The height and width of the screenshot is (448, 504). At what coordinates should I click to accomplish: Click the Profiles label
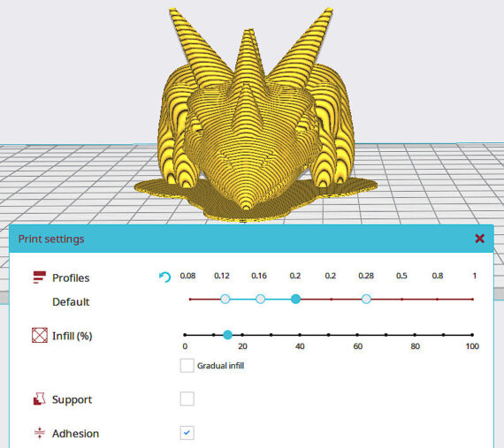click(71, 277)
